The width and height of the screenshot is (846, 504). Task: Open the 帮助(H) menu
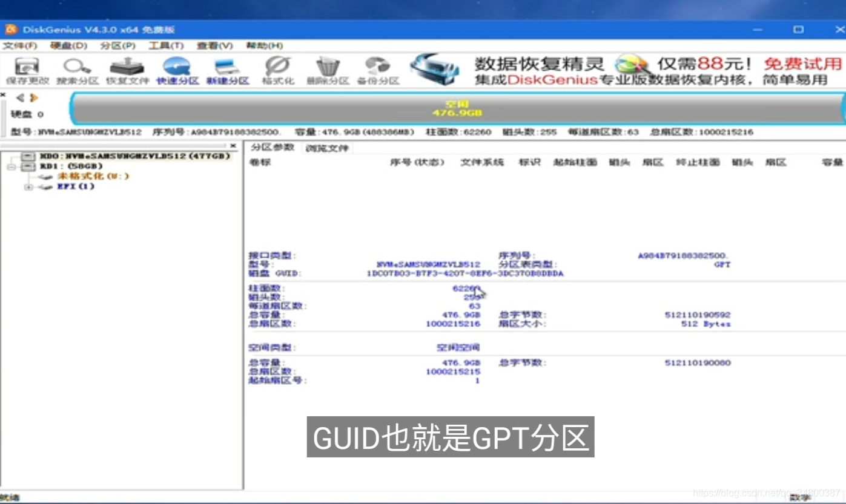click(264, 45)
